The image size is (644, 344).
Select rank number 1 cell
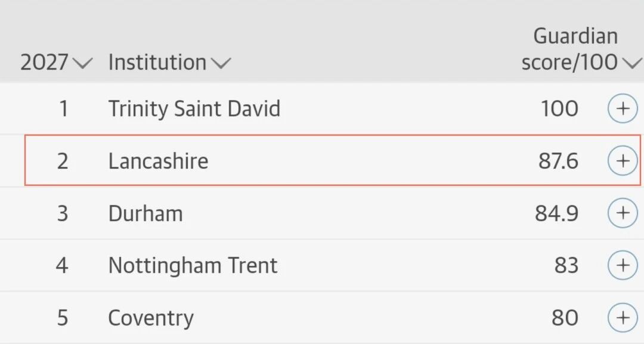click(63, 109)
